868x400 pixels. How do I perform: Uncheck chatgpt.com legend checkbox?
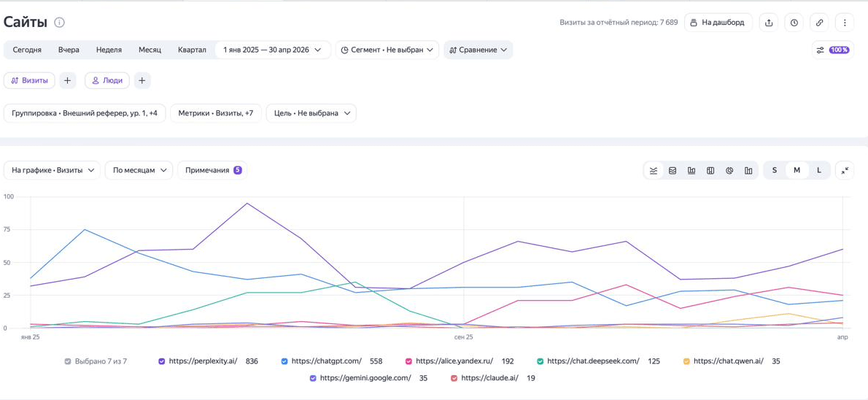pyautogui.click(x=284, y=361)
